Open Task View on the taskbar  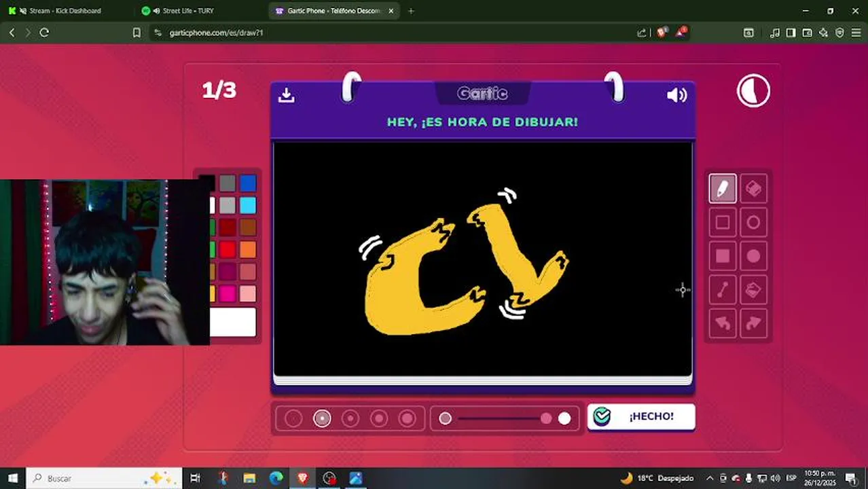click(x=196, y=478)
